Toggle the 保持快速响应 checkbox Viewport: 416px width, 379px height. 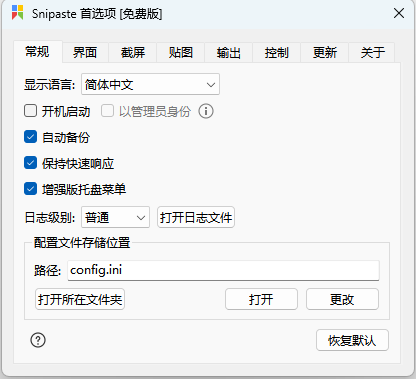30,163
